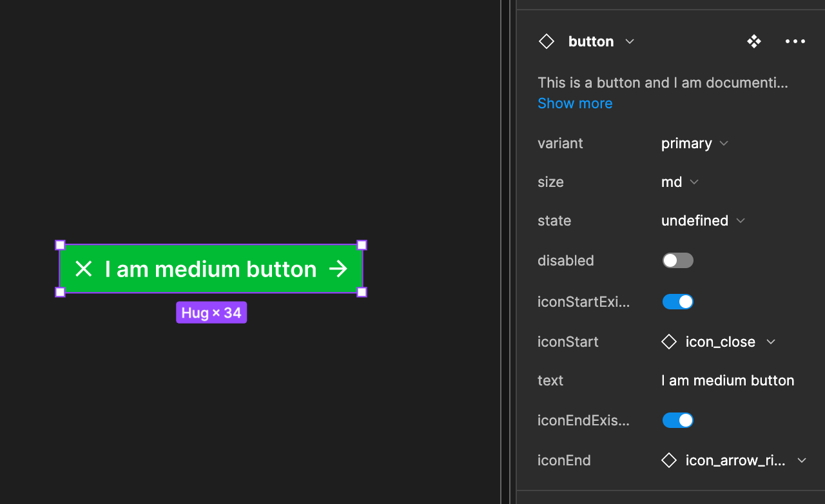Click the top-left selection handle of the button
The width and height of the screenshot is (825, 504).
(60, 245)
